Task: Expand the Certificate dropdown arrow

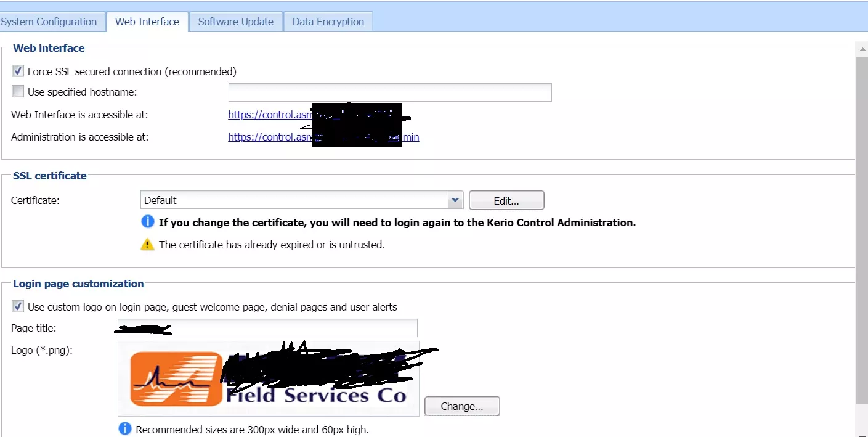Action: [455, 200]
